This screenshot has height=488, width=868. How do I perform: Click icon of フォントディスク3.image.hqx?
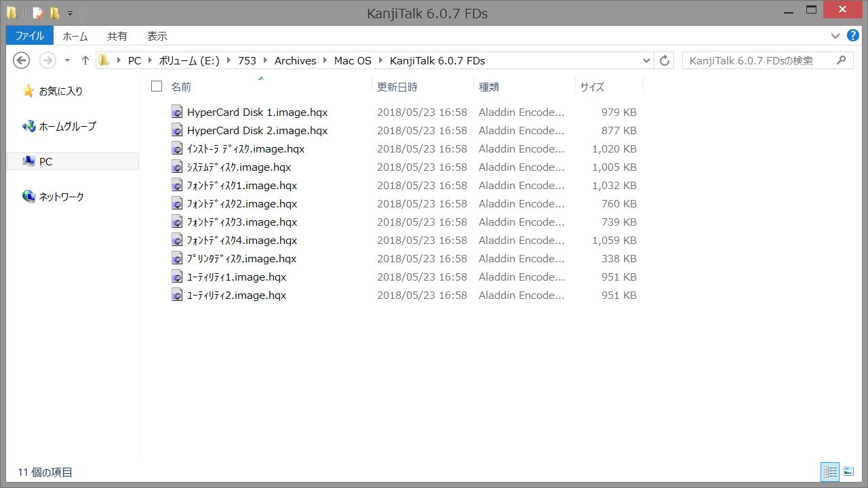click(x=177, y=222)
